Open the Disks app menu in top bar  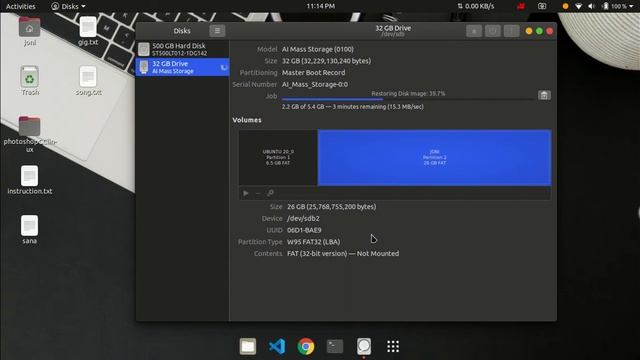click(68, 6)
